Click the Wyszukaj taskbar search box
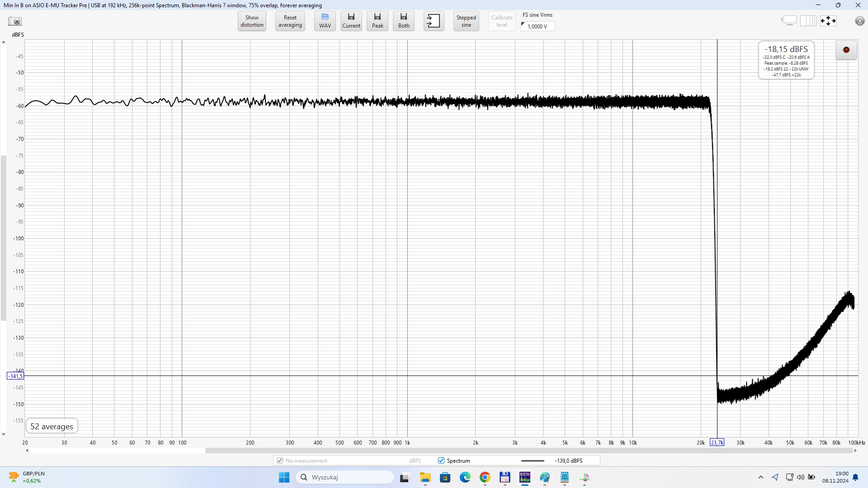The image size is (868, 488). (344, 477)
